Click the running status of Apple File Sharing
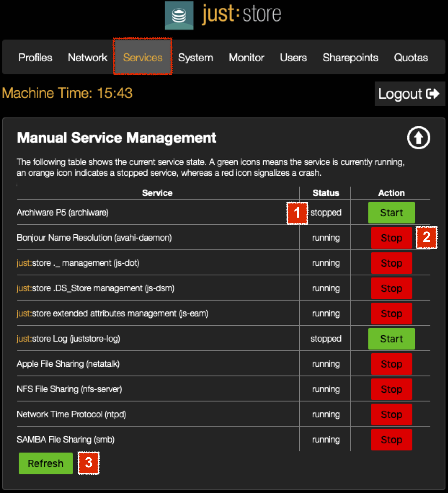 coord(326,364)
